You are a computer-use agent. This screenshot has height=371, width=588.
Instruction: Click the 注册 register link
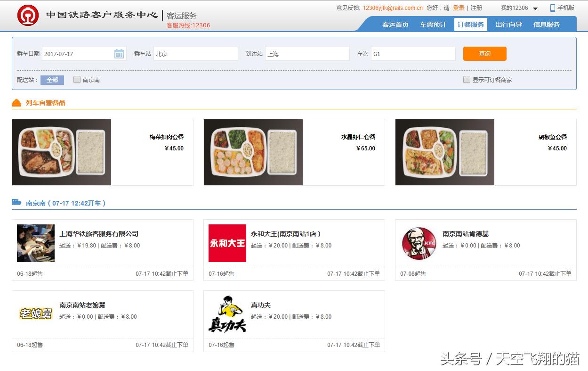coord(476,8)
